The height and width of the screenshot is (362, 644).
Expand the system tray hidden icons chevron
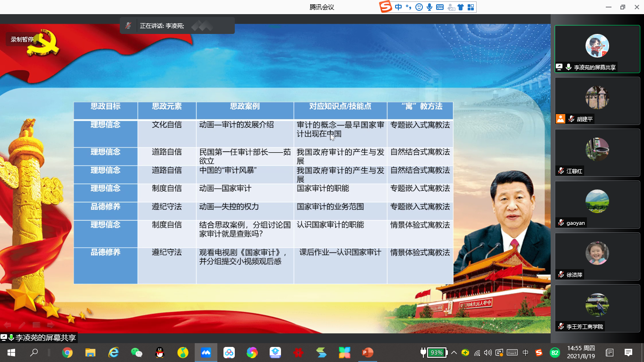[454, 353]
